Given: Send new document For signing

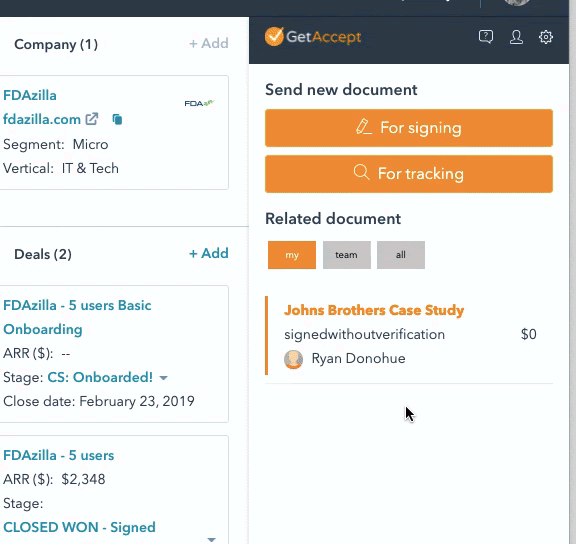Looking at the screenshot, I should pyautogui.click(x=409, y=128).
